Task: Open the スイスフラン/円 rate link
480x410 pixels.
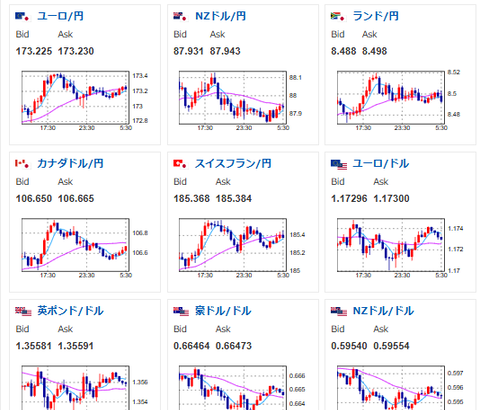Action: 233,163
